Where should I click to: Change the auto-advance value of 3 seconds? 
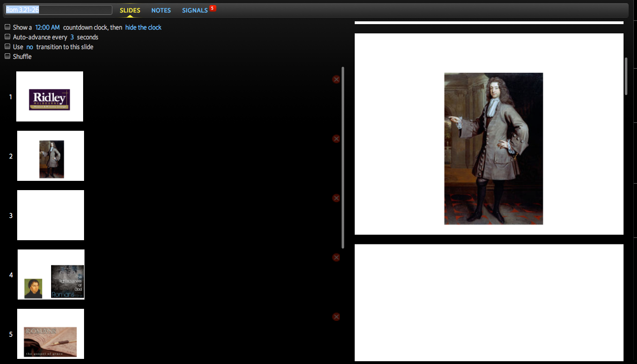(x=72, y=37)
